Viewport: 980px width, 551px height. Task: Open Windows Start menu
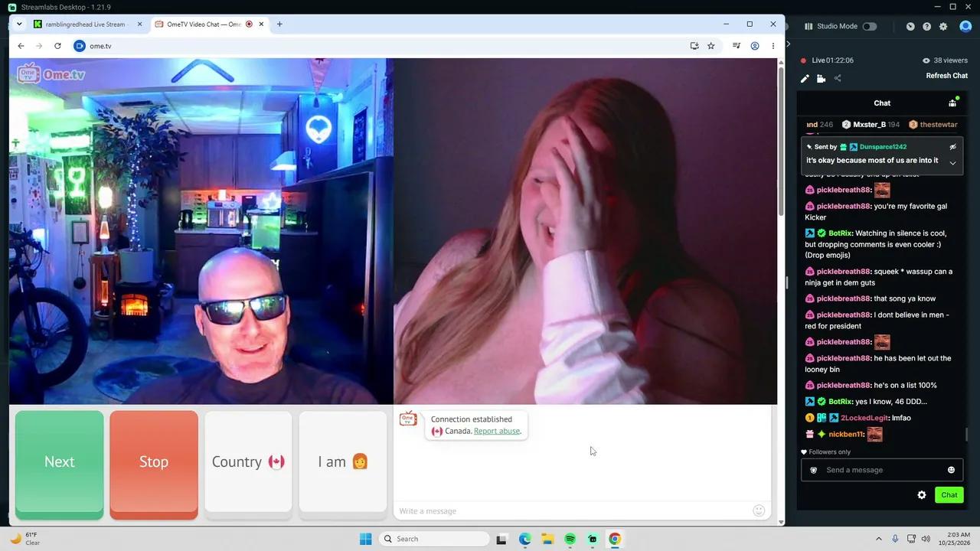pyautogui.click(x=365, y=539)
